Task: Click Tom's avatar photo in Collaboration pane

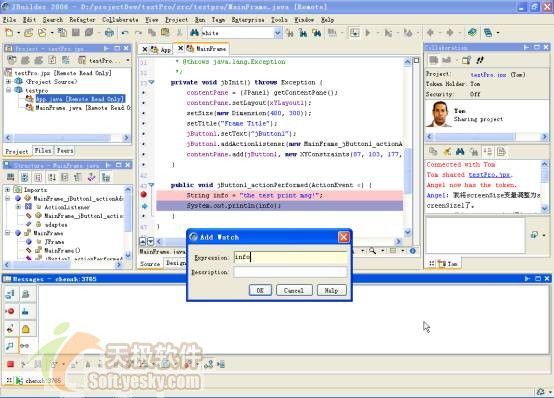Action: (x=438, y=114)
